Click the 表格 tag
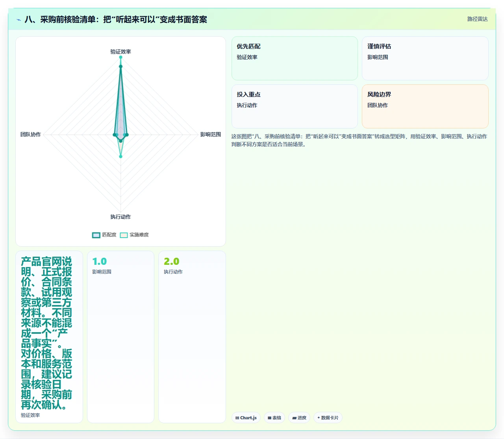 coord(274,418)
